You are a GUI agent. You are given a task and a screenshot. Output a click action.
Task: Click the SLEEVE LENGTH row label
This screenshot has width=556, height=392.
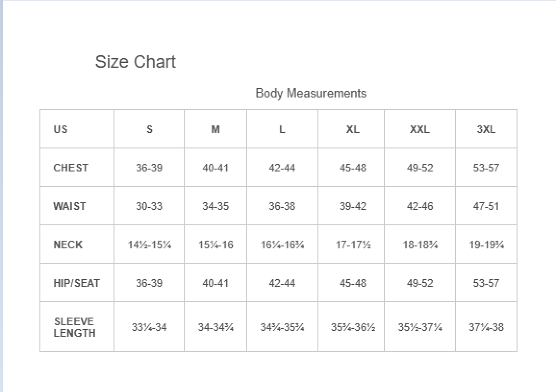click(75, 327)
